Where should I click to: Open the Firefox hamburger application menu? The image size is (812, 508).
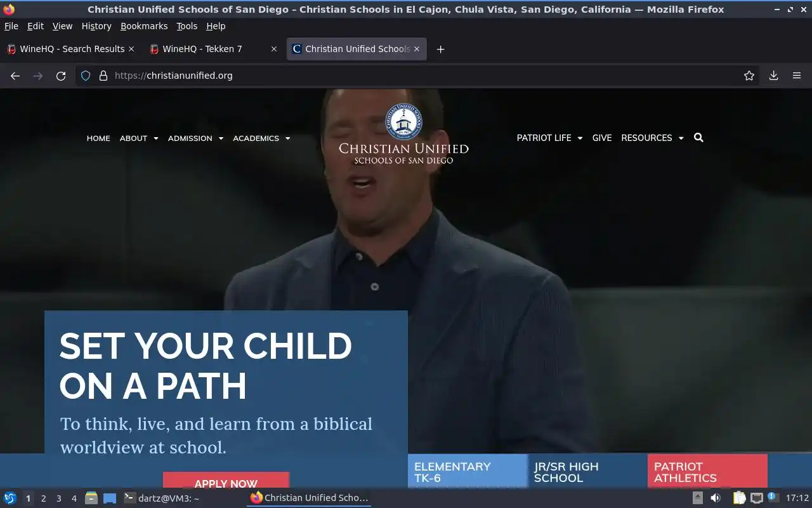[x=797, y=76]
